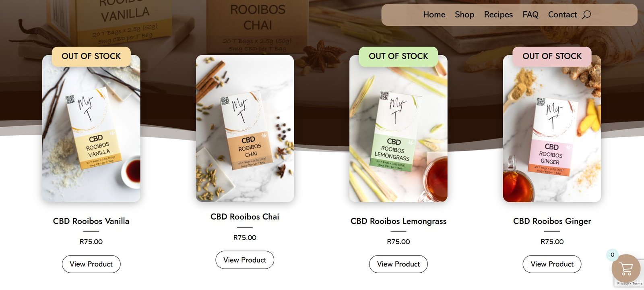Click the CBD Rooibos Ginger title link

[552, 221]
